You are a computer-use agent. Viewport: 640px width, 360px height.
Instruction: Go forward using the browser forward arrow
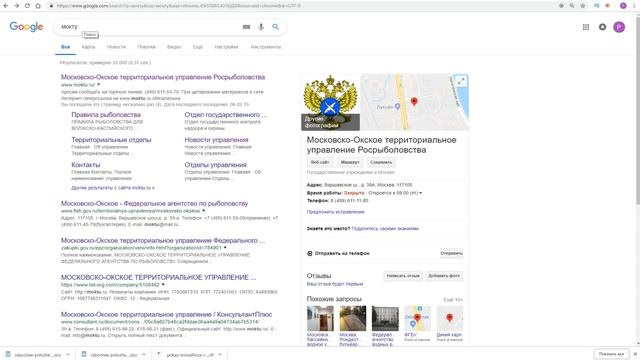[x=16, y=6]
